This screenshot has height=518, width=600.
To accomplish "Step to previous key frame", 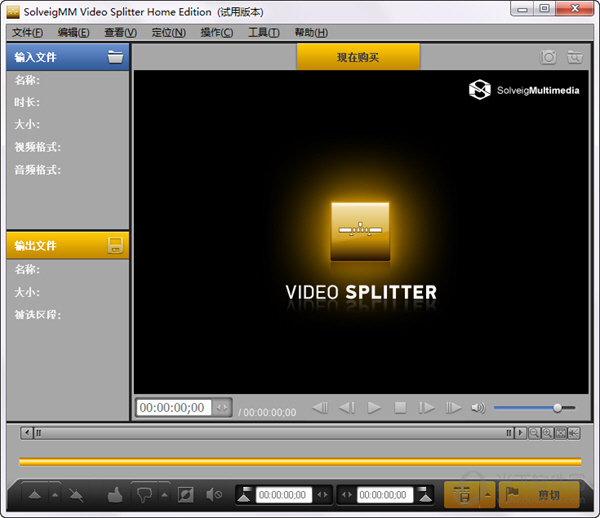I will tap(320, 408).
